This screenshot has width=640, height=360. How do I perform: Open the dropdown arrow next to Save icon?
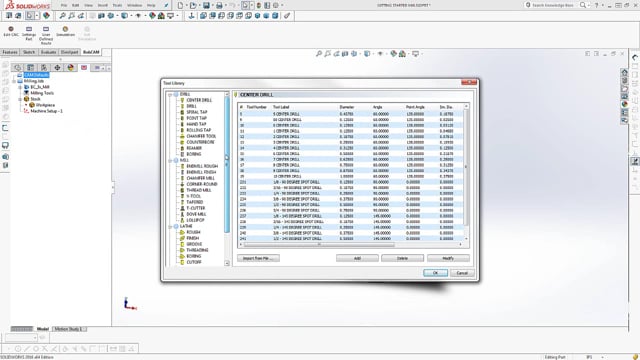pyautogui.click(x=213, y=5)
